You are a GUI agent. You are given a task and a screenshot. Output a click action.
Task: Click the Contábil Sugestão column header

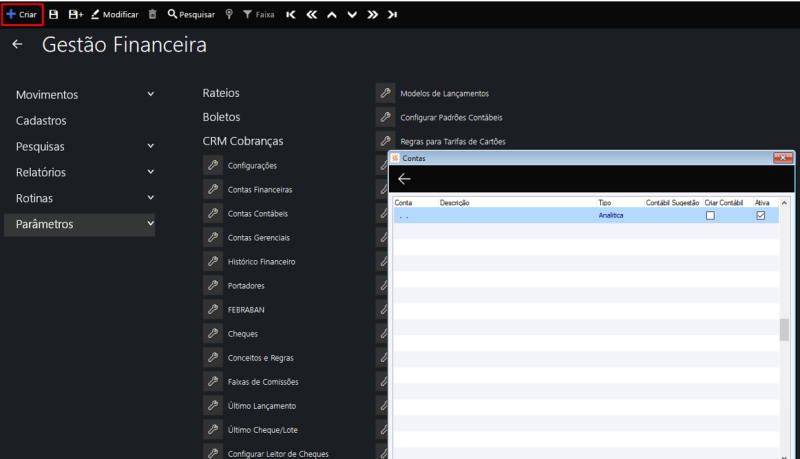(672, 202)
